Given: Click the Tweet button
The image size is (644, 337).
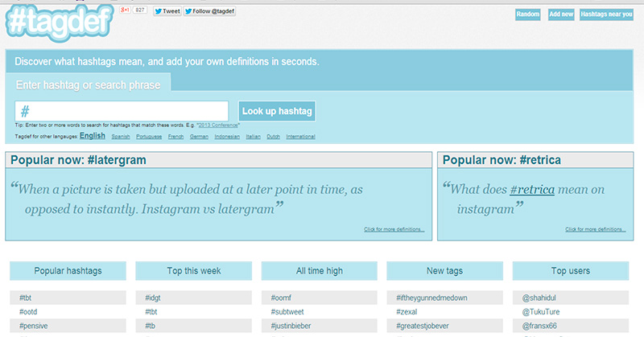Looking at the screenshot, I should coord(167,11).
